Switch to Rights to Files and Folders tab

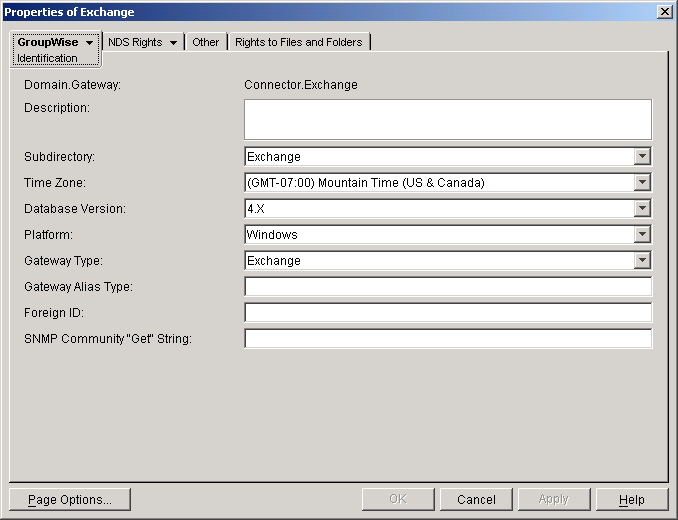299,42
